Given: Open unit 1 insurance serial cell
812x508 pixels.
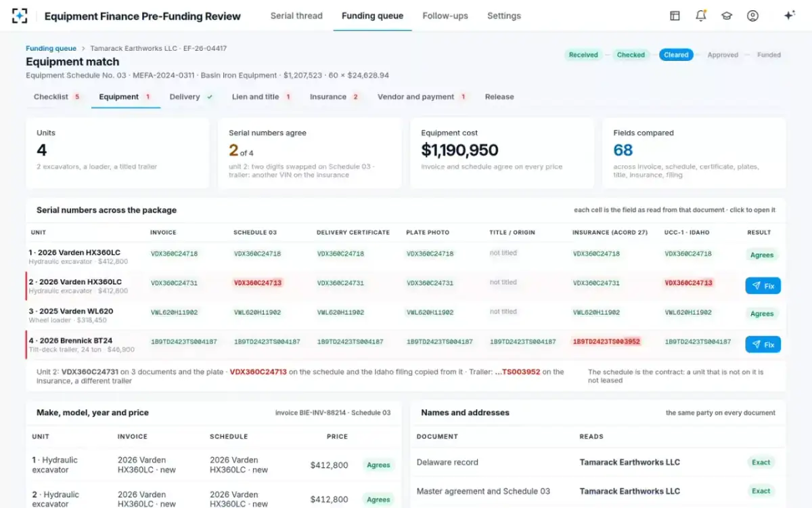Looking at the screenshot, I should click(596, 254).
